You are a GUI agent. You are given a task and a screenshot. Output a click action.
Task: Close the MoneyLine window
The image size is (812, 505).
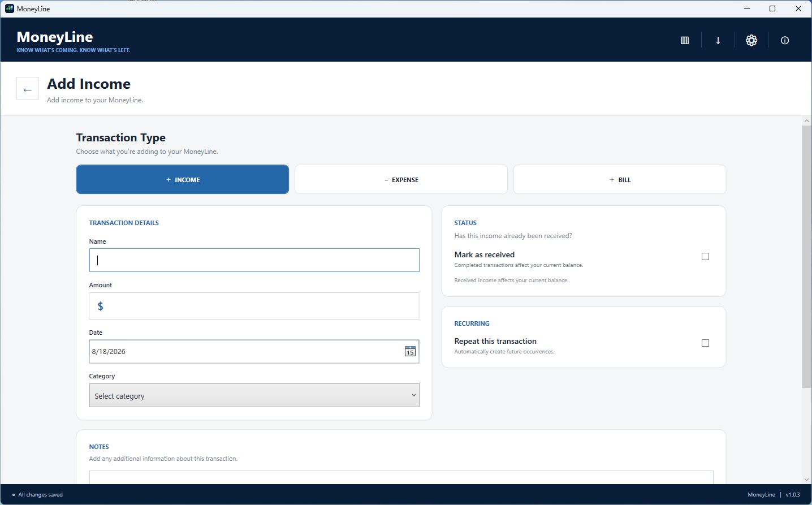coord(798,8)
